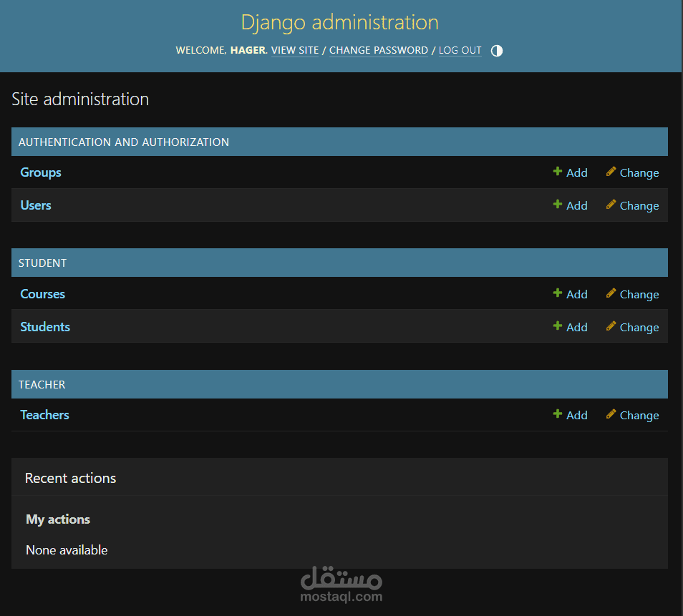Open the Users model list

[36, 205]
